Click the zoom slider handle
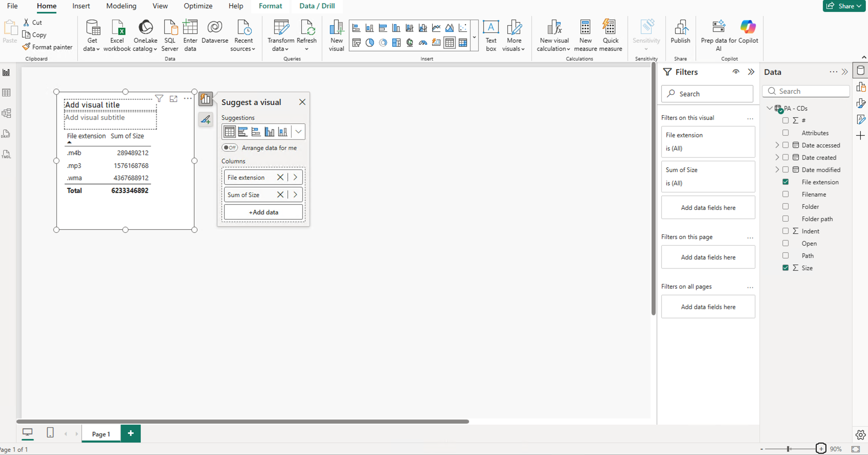 (789, 449)
